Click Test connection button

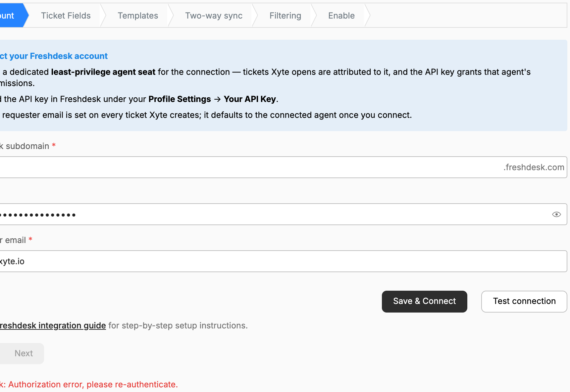click(x=524, y=301)
